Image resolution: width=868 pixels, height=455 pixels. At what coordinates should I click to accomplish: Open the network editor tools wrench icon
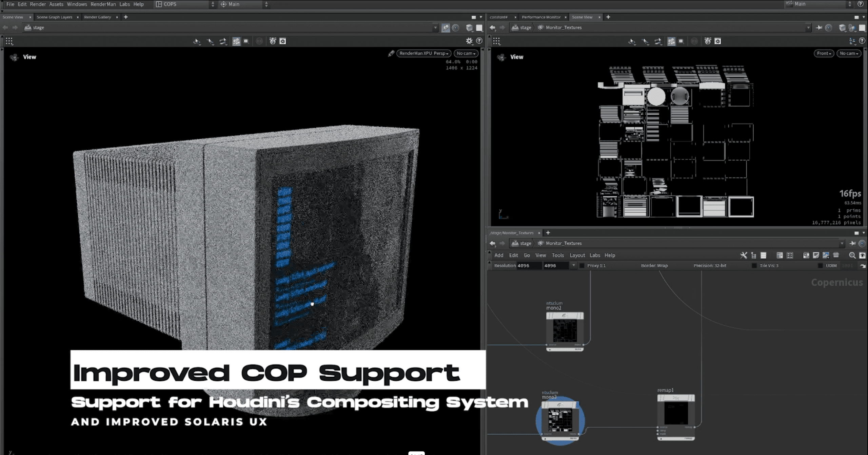click(744, 255)
